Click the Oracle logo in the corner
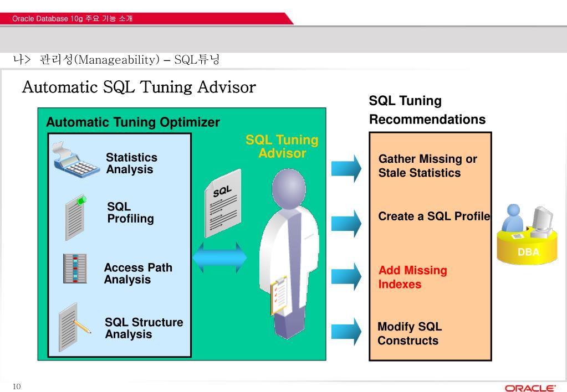The height and width of the screenshot is (392, 567). [530, 388]
